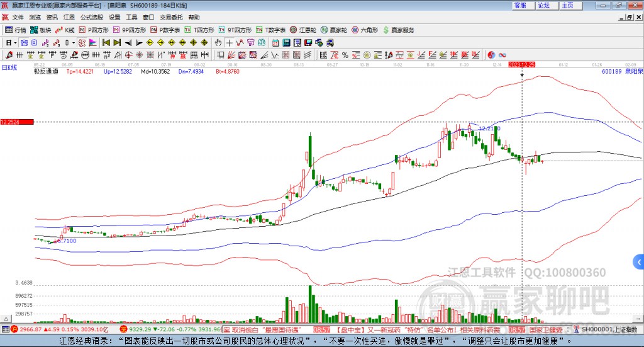Select the hand pan tool
644x347 pixels.
(218, 43)
